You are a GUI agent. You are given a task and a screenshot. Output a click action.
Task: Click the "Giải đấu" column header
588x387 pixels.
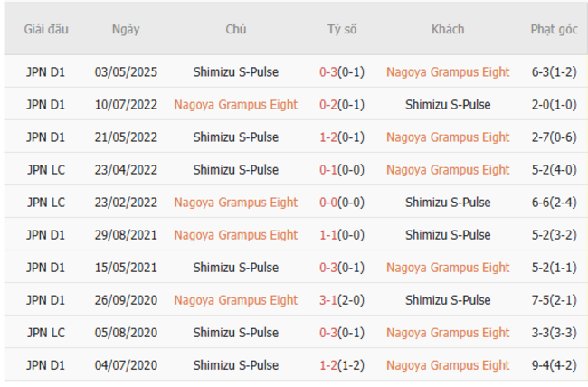45,29
